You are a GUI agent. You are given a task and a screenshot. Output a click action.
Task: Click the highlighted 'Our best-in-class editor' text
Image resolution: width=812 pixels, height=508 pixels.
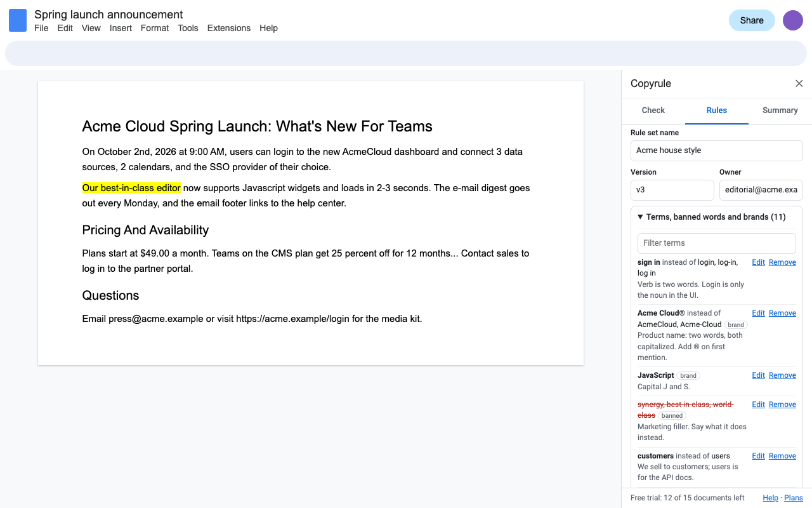click(x=131, y=188)
